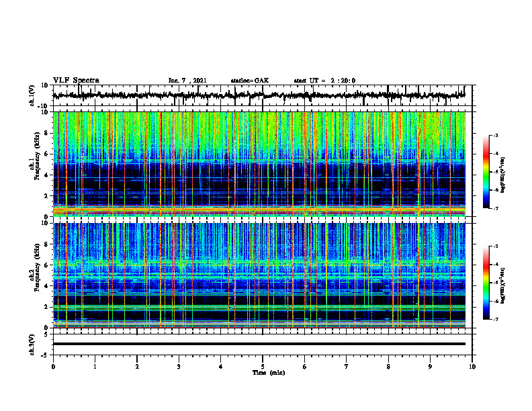Click the ch.3 flat voltage line panel
The image size is (532, 411).
(x=263, y=345)
